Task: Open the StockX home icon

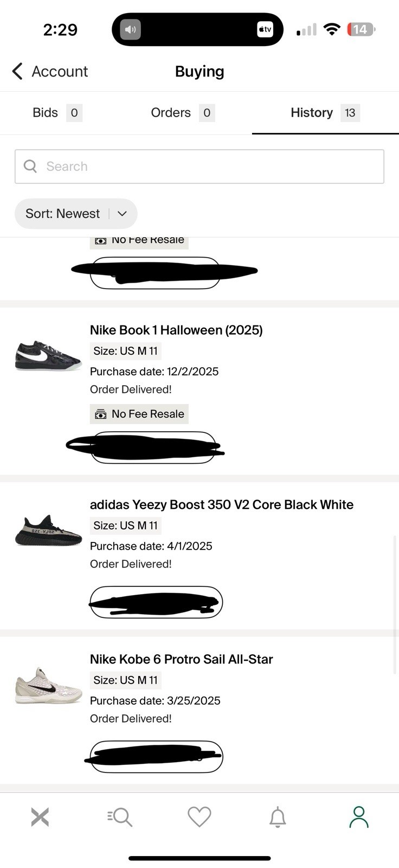Action: tap(40, 816)
